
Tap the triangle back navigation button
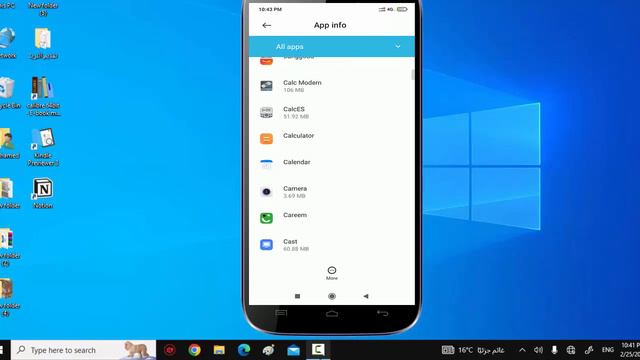point(366,296)
